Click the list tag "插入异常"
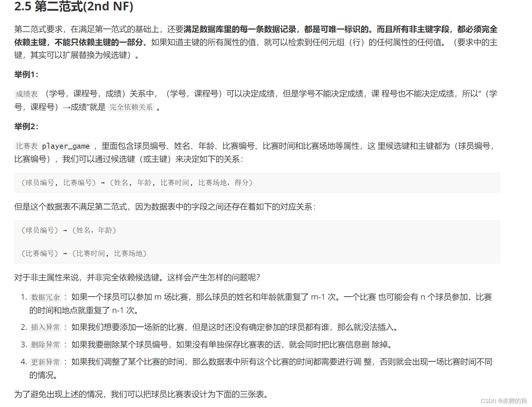 (45, 327)
